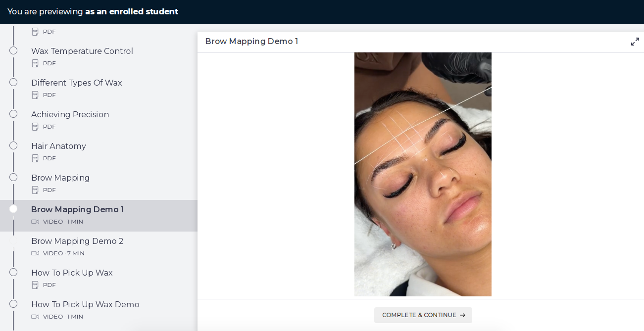This screenshot has height=331, width=644.
Task: Click the PDF icon beside Wax Temperature Control
Action: point(35,63)
